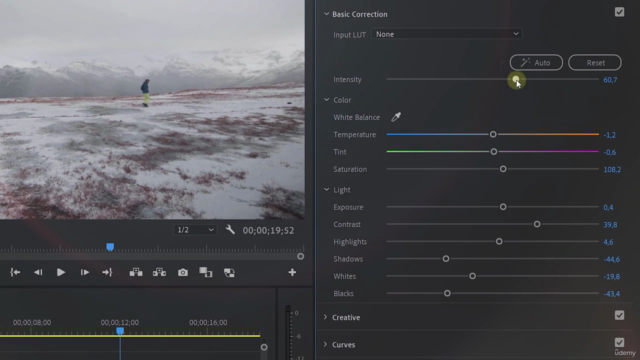Image resolution: width=640 pixels, height=360 pixels.
Task: Collapse the Light subsection
Action: (x=327, y=189)
